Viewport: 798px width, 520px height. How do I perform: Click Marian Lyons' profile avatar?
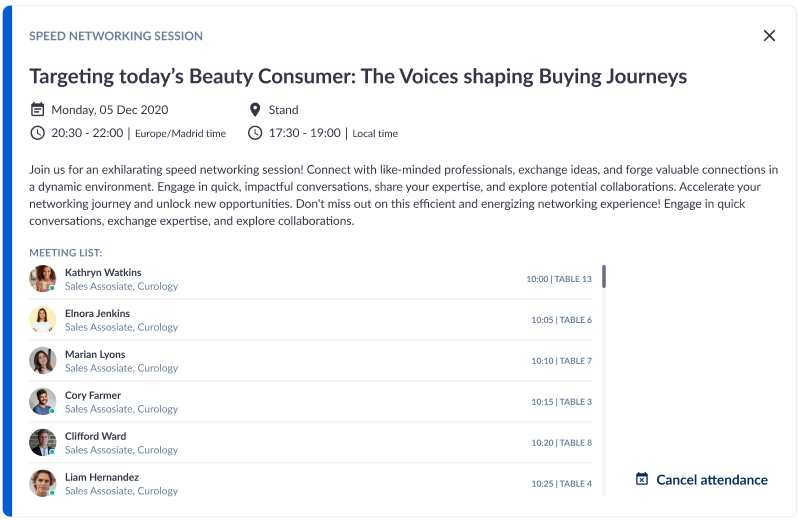pyautogui.click(x=43, y=361)
